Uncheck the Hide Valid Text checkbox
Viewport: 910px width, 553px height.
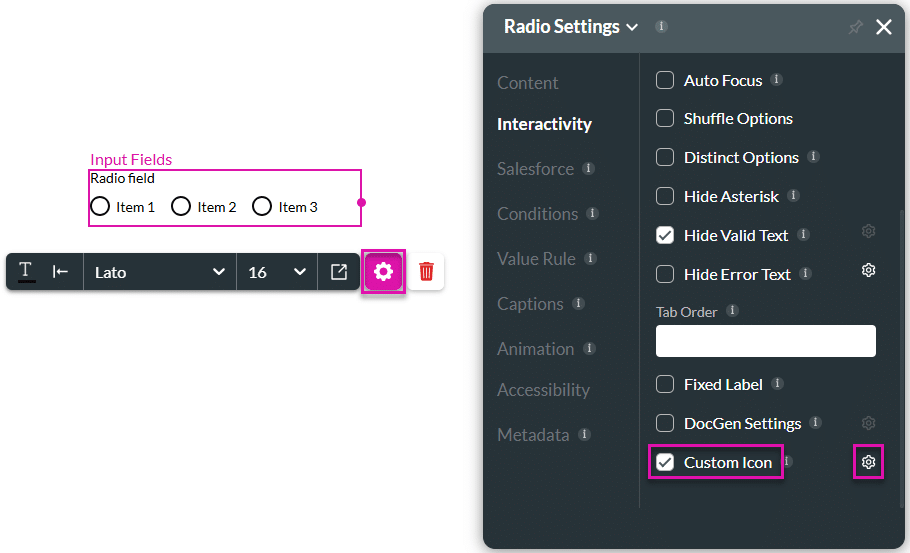pyautogui.click(x=665, y=235)
